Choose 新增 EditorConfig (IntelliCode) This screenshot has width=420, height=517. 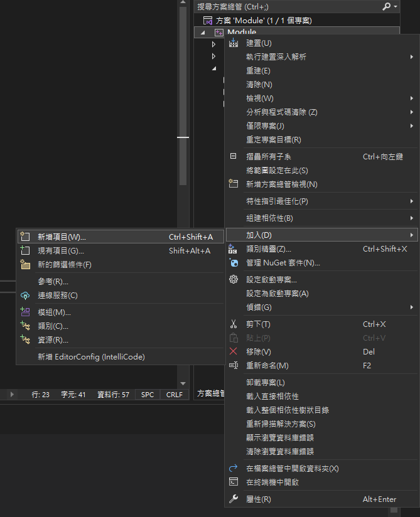pos(121,357)
